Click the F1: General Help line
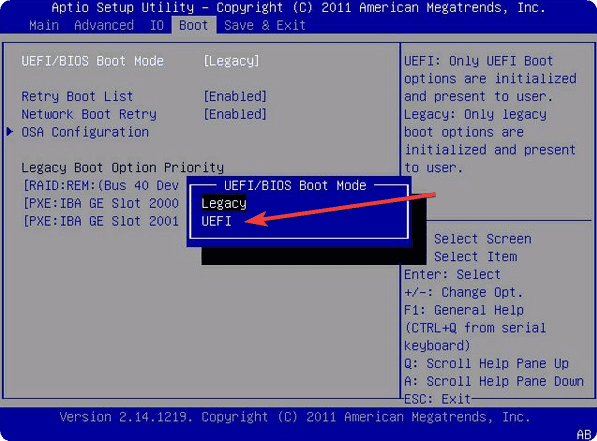Viewport: 597px width, 441px height. (x=464, y=310)
